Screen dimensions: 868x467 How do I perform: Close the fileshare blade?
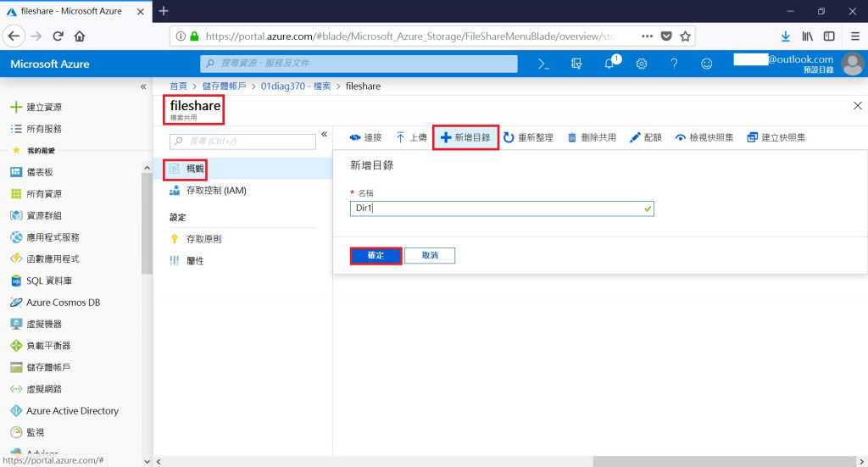pyautogui.click(x=858, y=106)
